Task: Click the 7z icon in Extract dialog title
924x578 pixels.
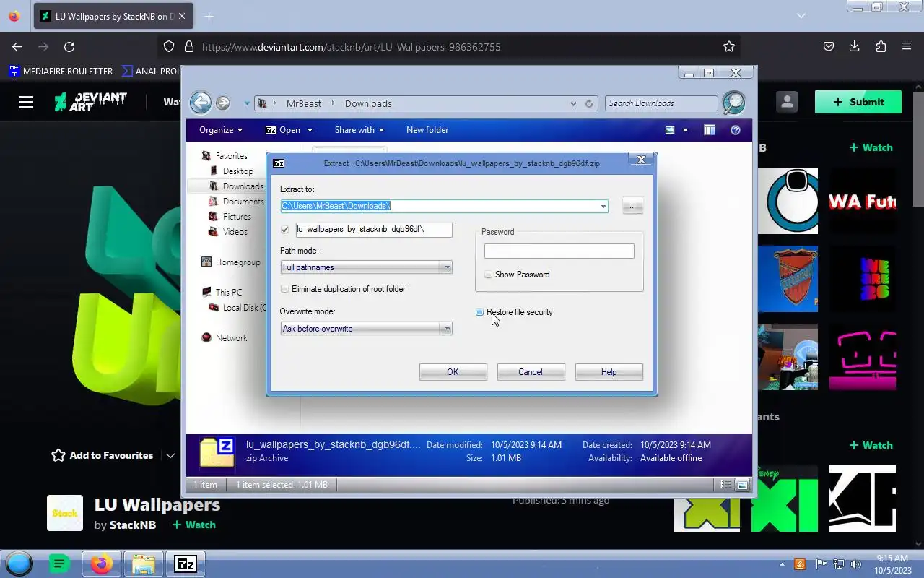Action: point(279,163)
